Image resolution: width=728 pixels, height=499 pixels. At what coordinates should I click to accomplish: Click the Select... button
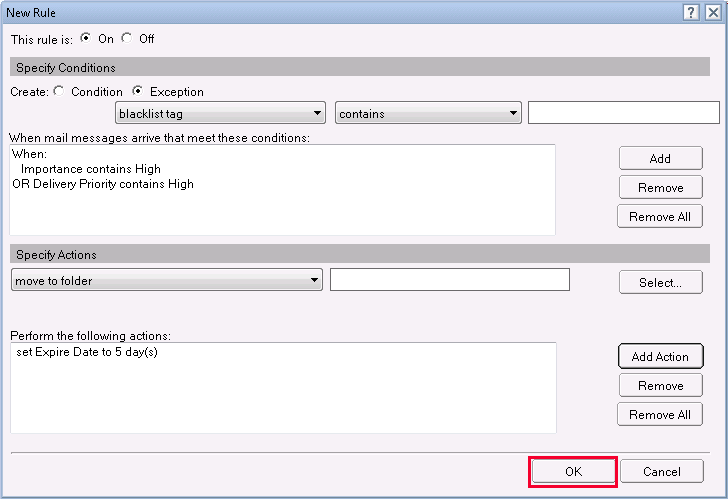point(660,283)
